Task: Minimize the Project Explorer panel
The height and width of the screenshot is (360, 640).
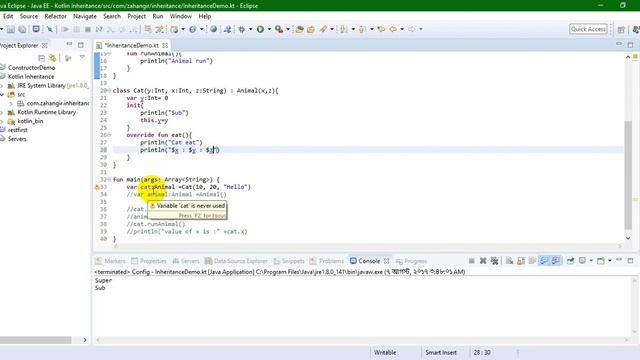Action: click(x=69, y=44)
